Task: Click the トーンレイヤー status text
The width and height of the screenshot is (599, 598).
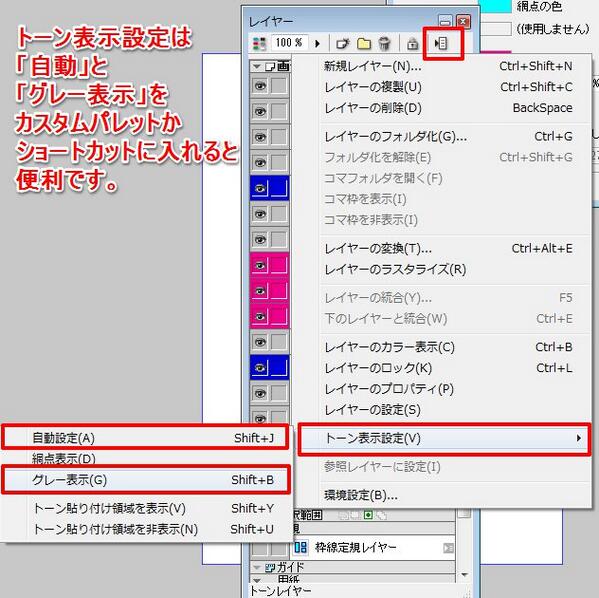Action: click(x=280, y=591)
